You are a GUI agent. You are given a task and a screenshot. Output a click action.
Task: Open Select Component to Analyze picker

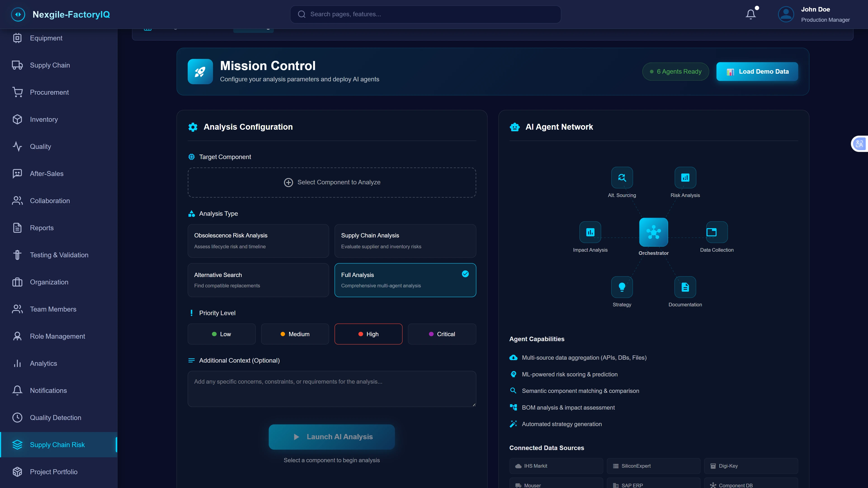pyautogui.click(x=332, y=182)
